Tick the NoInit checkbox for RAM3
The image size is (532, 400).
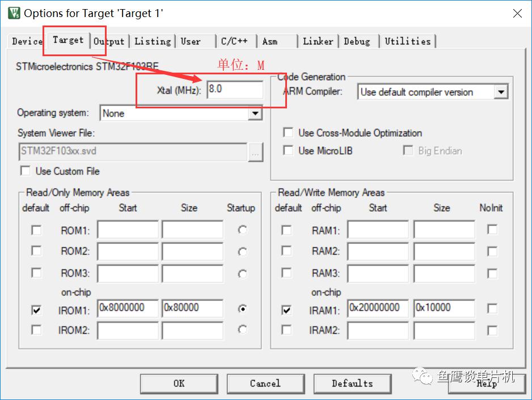point(492,273)
